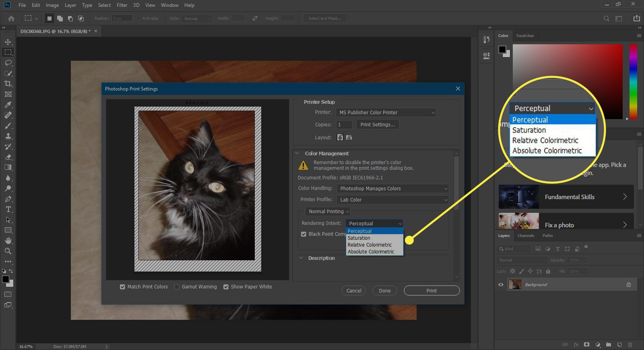
Task: Open the Fundamental Skills tutorial
Action: coord(566,197)
